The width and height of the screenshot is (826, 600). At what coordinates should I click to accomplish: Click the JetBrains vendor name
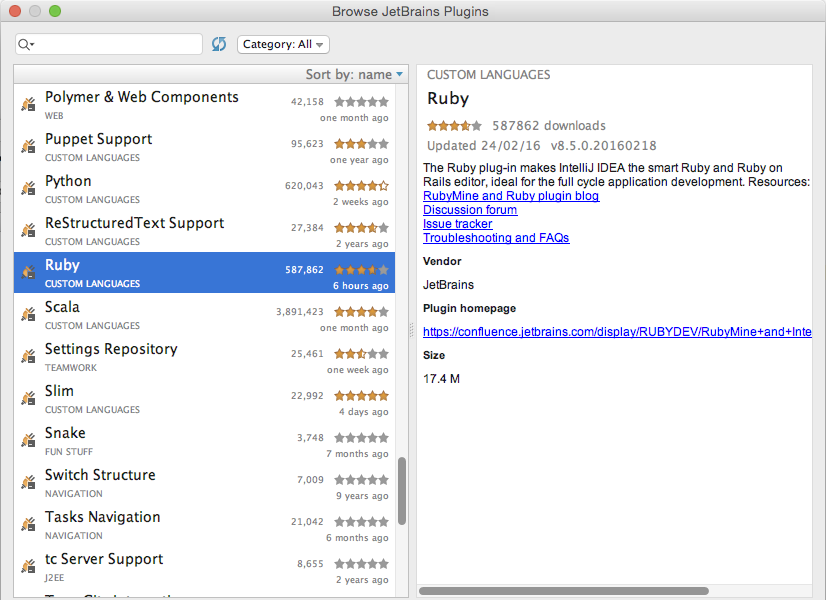pos(448,285)
